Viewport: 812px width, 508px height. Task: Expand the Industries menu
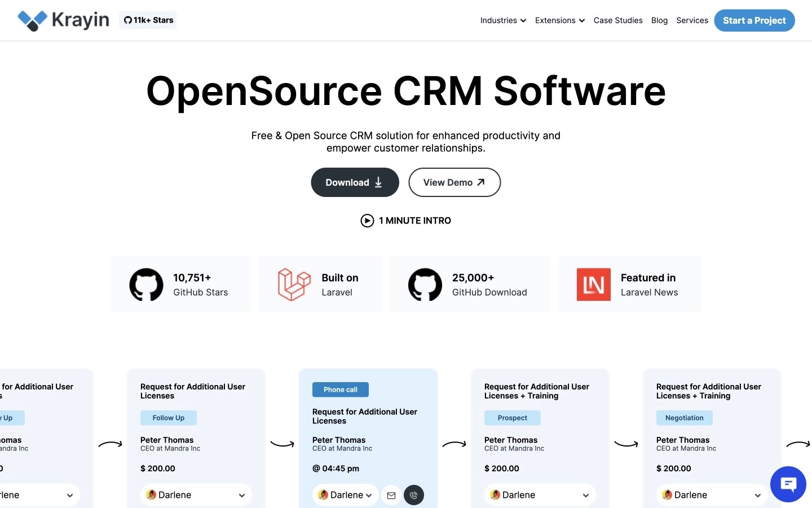click(503, 20)
